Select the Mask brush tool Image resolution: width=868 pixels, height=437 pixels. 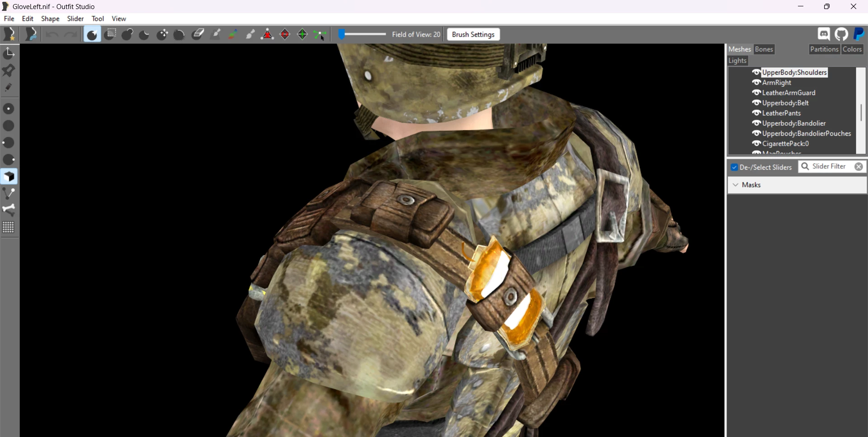[x=110, y=34]
